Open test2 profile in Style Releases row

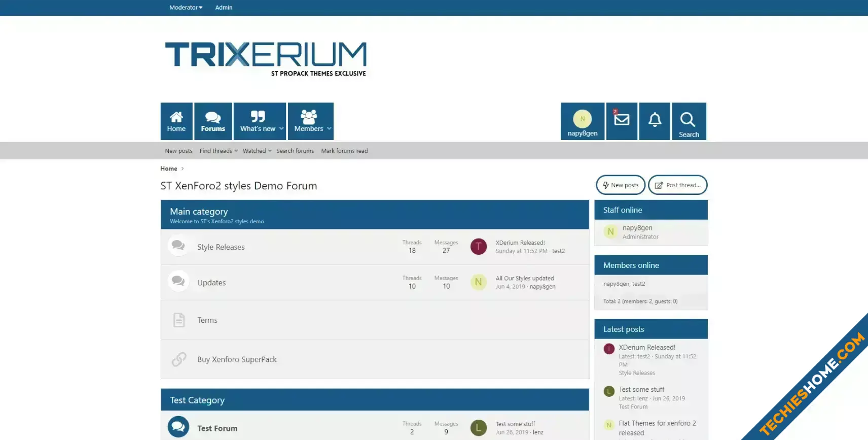point(558,251)
